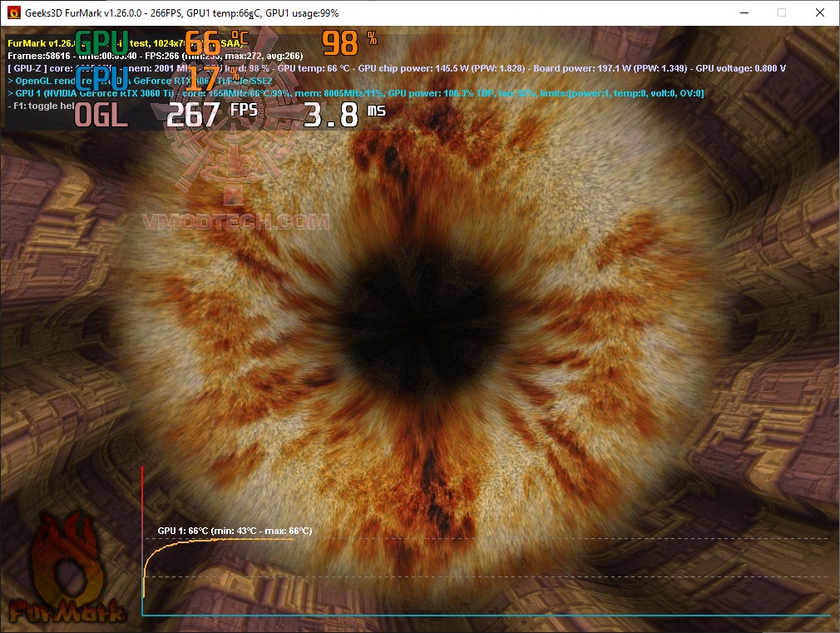840x633 pixels.
Task: Click the 'GPU voltage: 0.800 V' reading
Action: pyautogui.click(x=740, y=68)
